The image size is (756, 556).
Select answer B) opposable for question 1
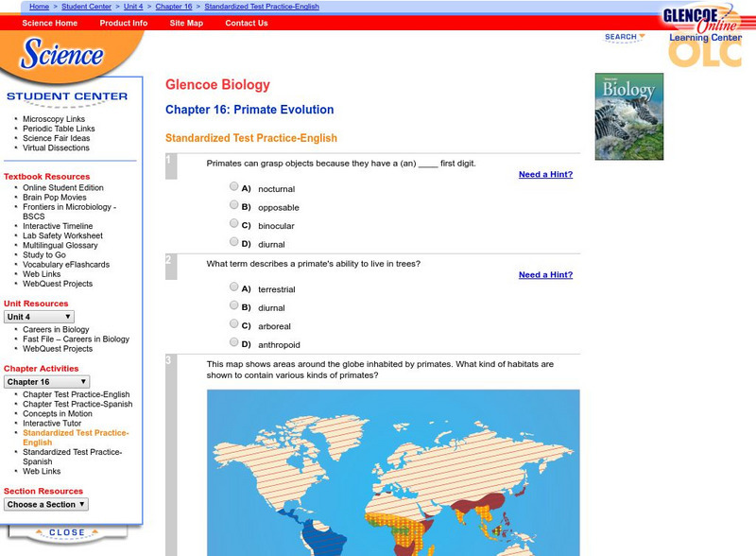tap(234, 205)
